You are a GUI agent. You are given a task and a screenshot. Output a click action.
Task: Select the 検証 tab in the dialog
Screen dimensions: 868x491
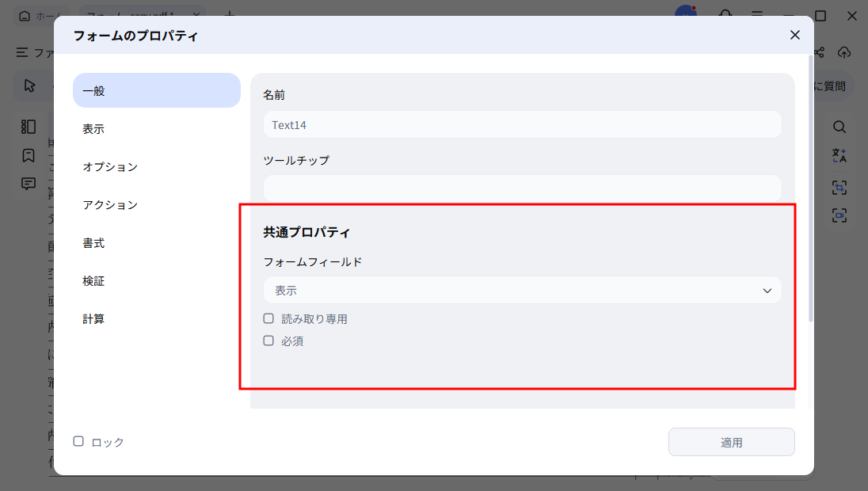click(94, 280)
